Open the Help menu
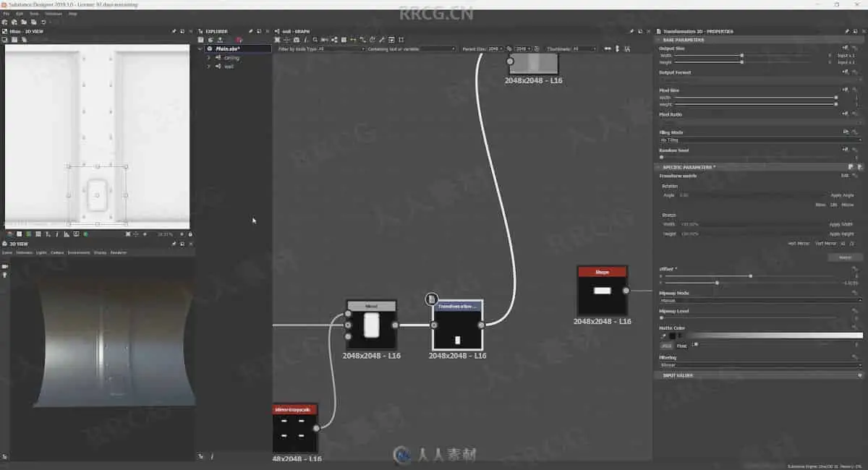The height and width of the screenshot is (470, 868). [x=72, y=14]
